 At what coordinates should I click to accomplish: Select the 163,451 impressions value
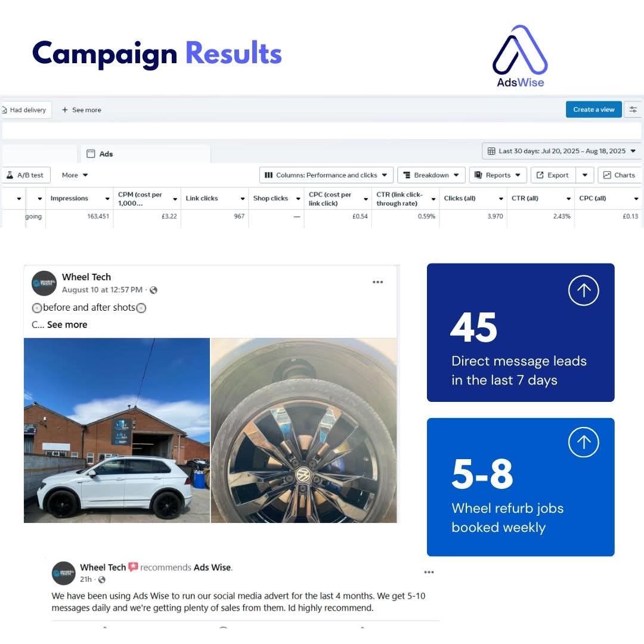point(98,216)
